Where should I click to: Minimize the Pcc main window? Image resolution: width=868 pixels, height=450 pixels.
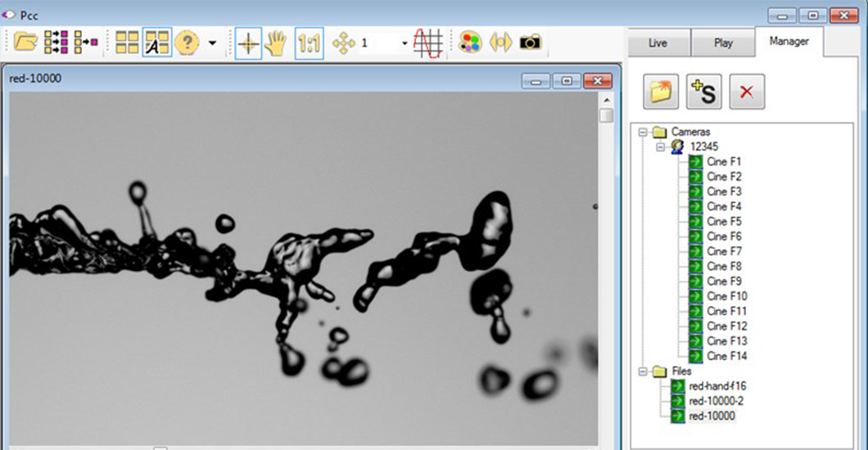click(782, 15)
